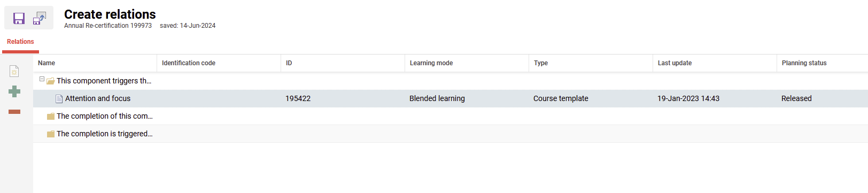
Task: Select 'The completion is triggered…' folder row
Action: click(451, 134)
